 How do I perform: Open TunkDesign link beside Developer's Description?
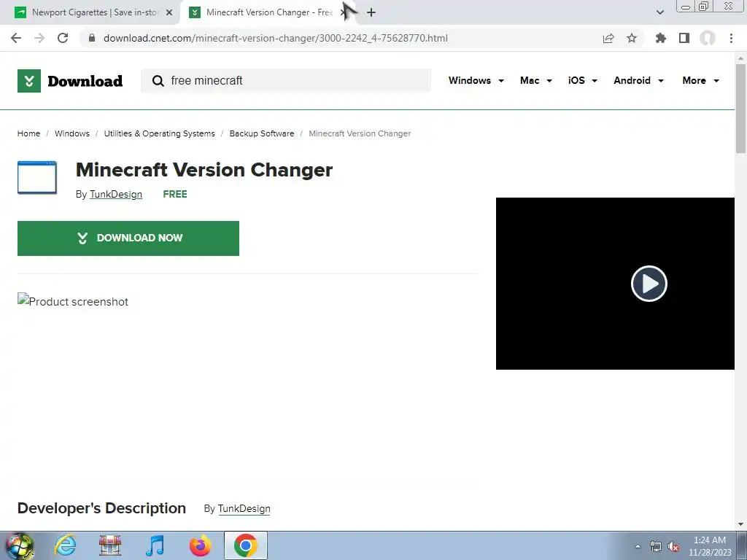[x=244, y=508]
